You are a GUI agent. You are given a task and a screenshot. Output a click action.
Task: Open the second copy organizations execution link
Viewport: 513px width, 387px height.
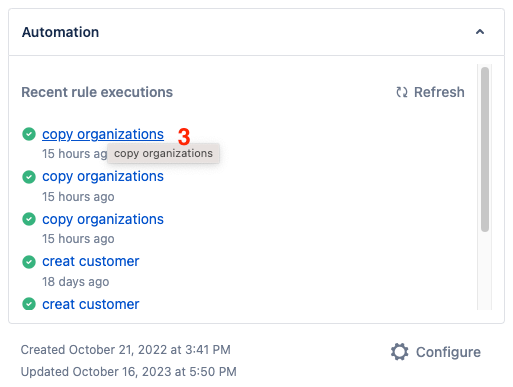(x=103, y=177)
